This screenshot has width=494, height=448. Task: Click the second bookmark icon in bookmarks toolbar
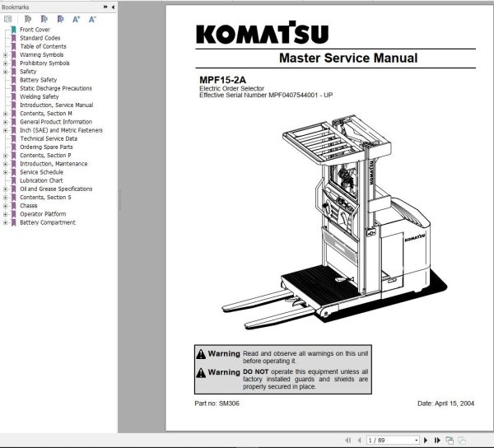point(44,19)
